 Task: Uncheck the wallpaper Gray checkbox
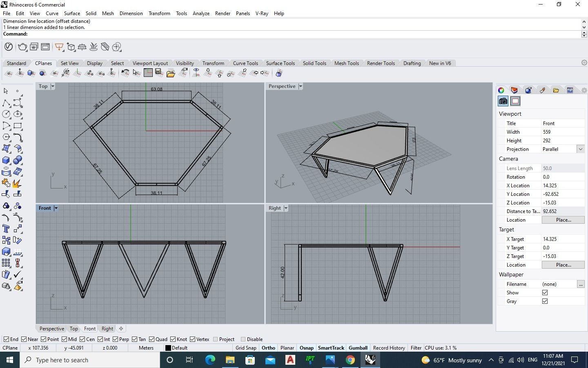[545, 301]
